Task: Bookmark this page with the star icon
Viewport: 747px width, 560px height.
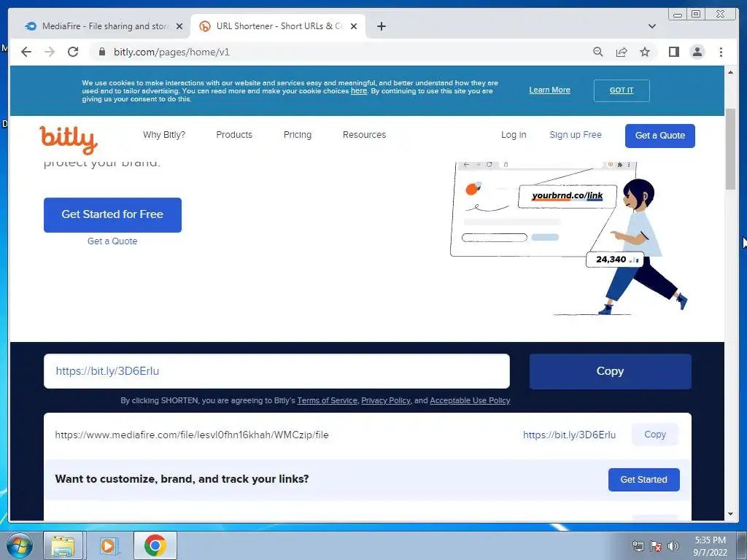Action: tap(645, 52)
